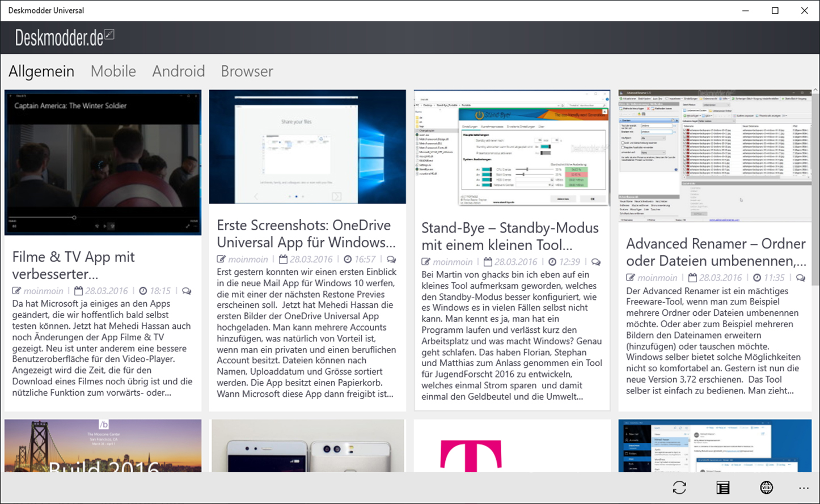Click author 'moinmoin' on OneDrive article
This screenshot has height=504, width=820.
click(248, 259)
